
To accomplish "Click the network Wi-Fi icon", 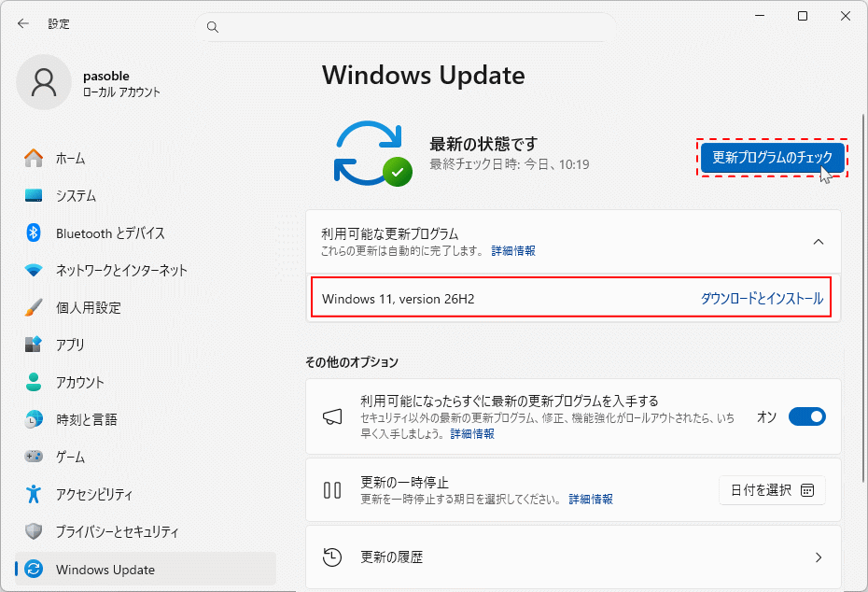I will [34, 270].
